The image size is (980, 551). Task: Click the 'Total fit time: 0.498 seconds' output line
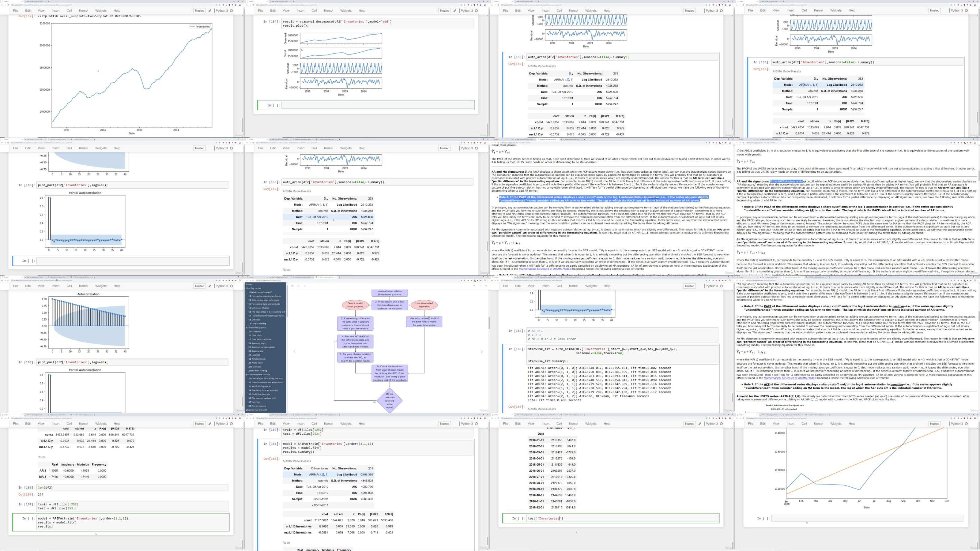click(x=554, y=400)
